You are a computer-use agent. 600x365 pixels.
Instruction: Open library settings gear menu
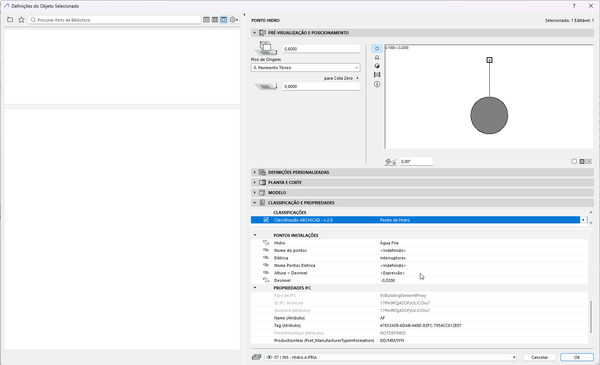coord(233,20)
